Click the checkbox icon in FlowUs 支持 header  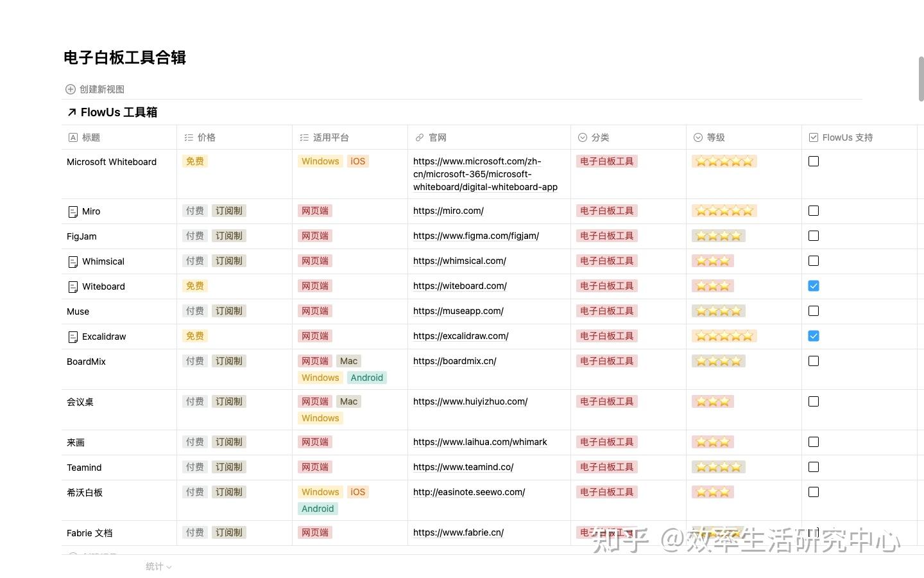(814, 137)
